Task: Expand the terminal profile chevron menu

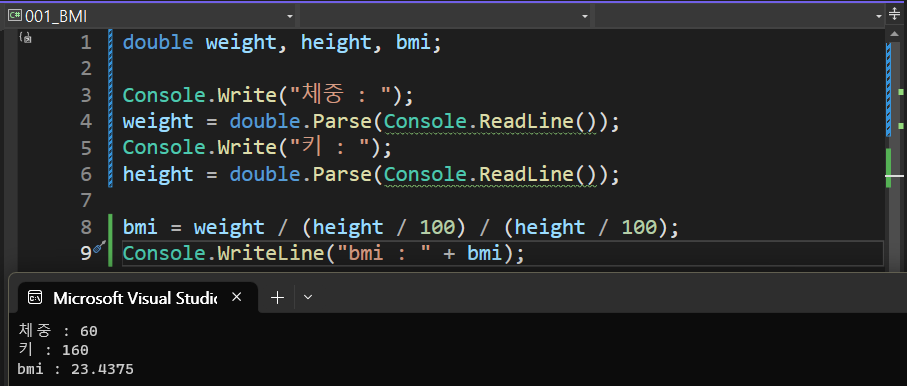Action: 308,297
